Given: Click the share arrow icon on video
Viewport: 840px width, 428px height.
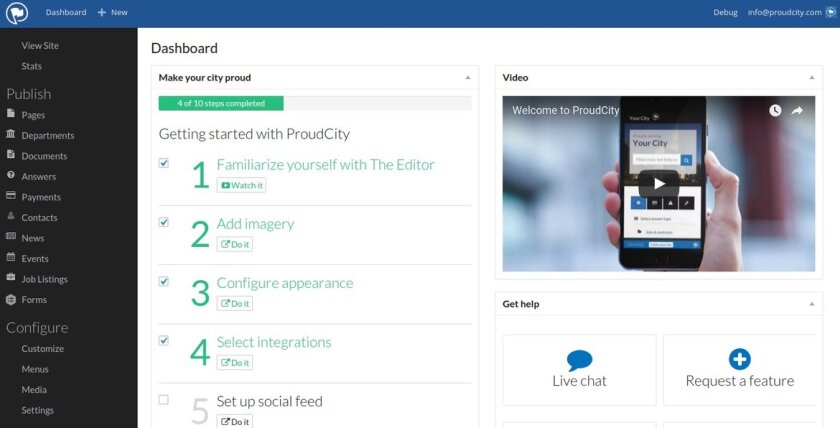Looking at the screenshot, I should 797,110.
